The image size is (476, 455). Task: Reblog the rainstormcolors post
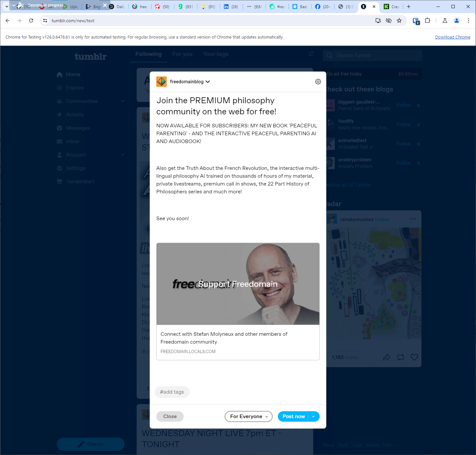click(x=400, y=357)
